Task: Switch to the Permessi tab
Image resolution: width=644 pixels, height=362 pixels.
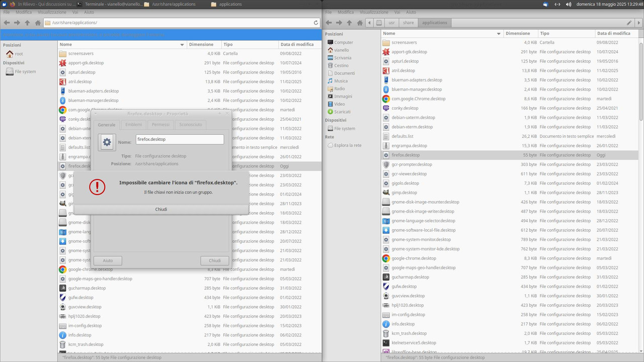Action: 160,125
